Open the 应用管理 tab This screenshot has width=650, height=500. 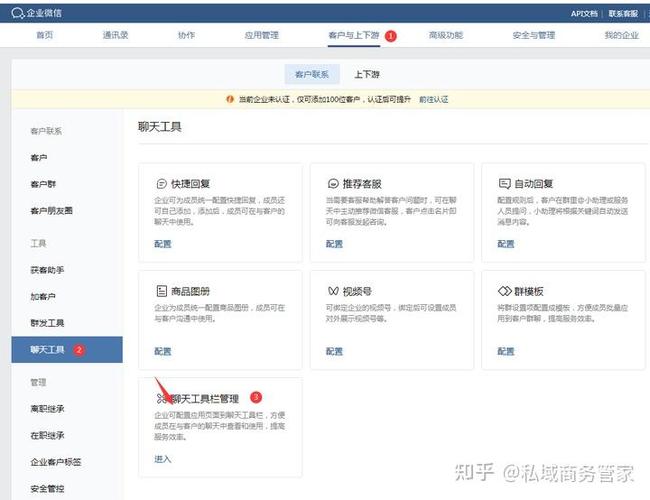[x=262, y=35]
